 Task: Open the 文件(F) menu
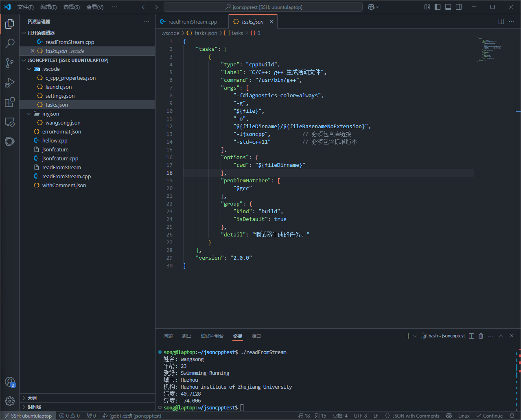pos(26,7)
